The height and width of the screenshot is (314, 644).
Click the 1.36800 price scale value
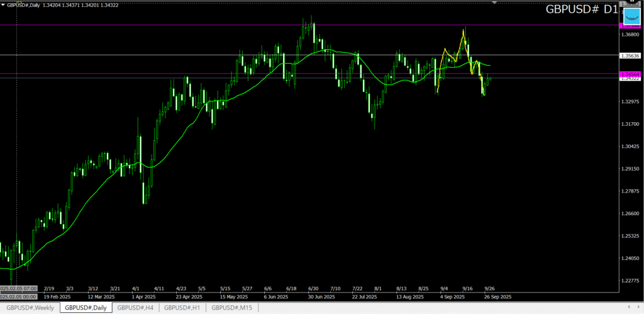[x=630, y=35]
